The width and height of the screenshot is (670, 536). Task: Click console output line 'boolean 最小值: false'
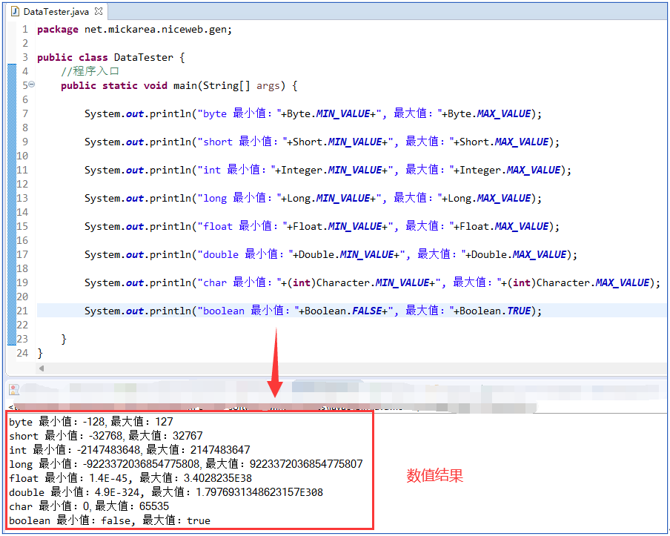point(110,521)
